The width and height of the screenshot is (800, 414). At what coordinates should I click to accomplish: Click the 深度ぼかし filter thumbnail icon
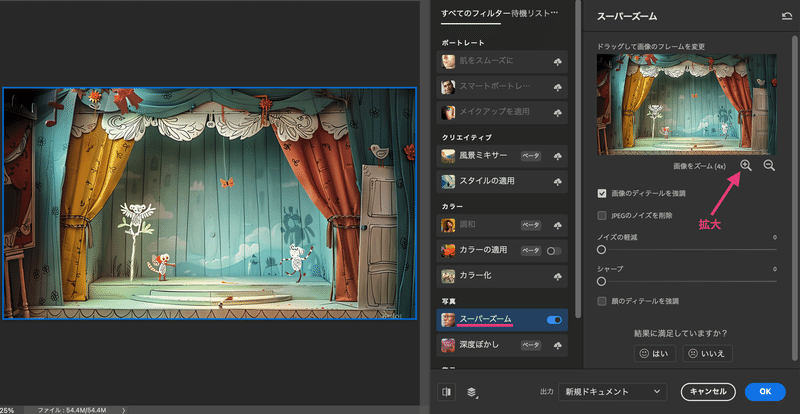pyautogui.click(x=448, y=346)
